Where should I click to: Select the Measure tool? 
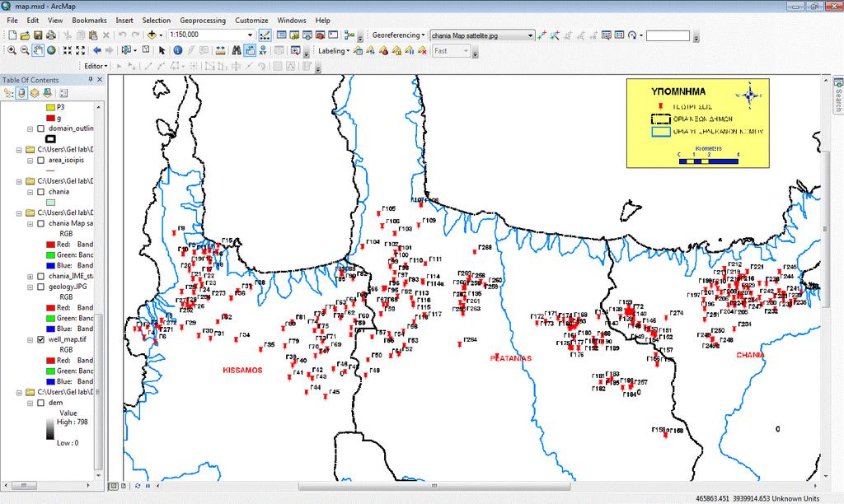click(220, 50)
